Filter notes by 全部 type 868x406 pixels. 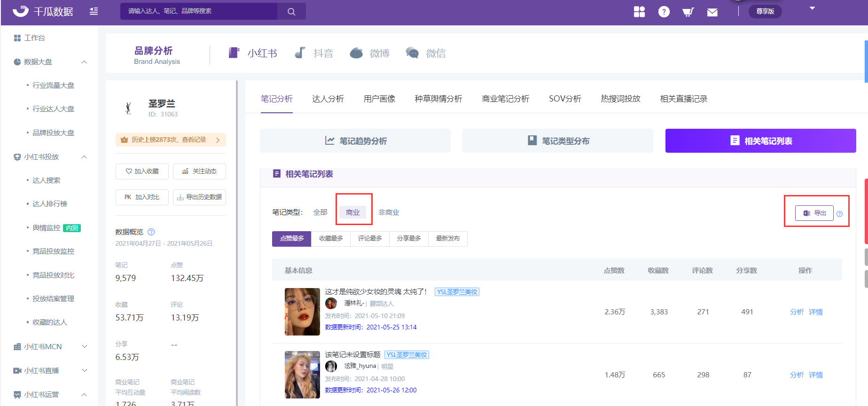(320, 212)
